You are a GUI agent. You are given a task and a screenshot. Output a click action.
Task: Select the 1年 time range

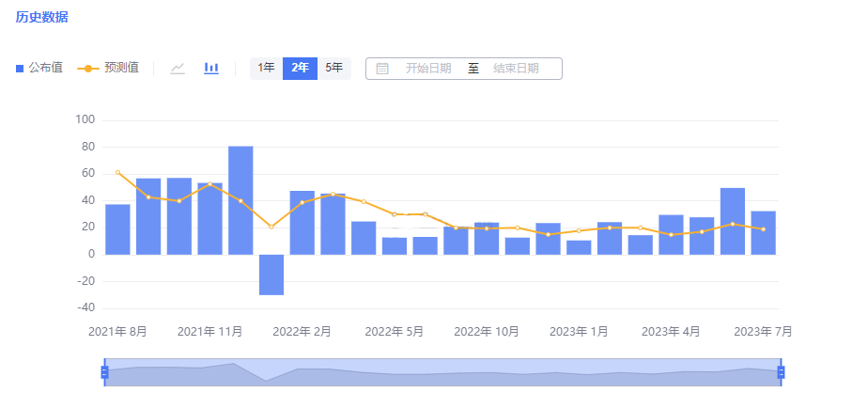point(266,68)
